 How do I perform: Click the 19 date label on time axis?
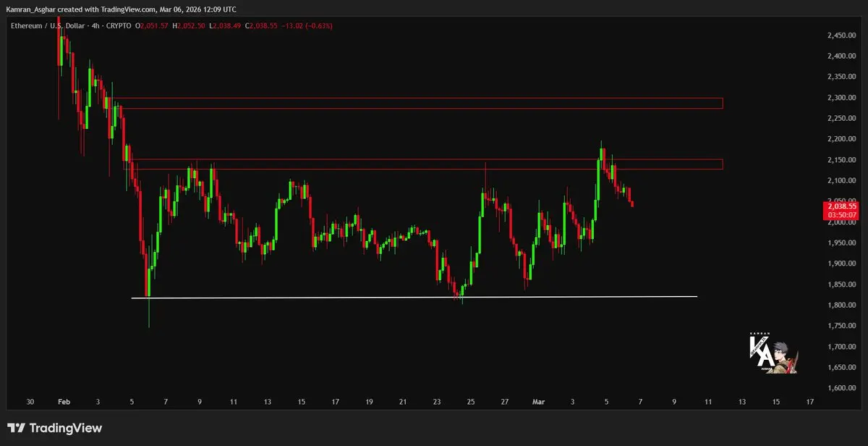click(369, 401)
